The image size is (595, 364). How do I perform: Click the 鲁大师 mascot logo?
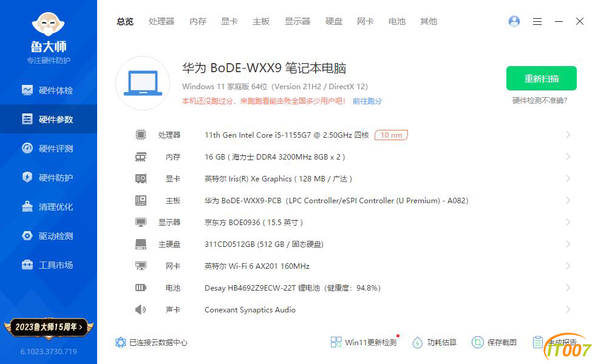48,24
